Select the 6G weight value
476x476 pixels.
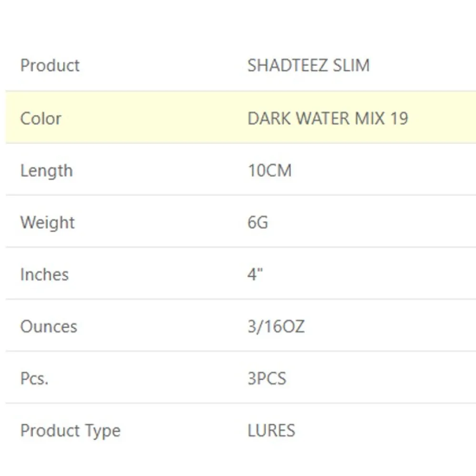click(258, 222)
